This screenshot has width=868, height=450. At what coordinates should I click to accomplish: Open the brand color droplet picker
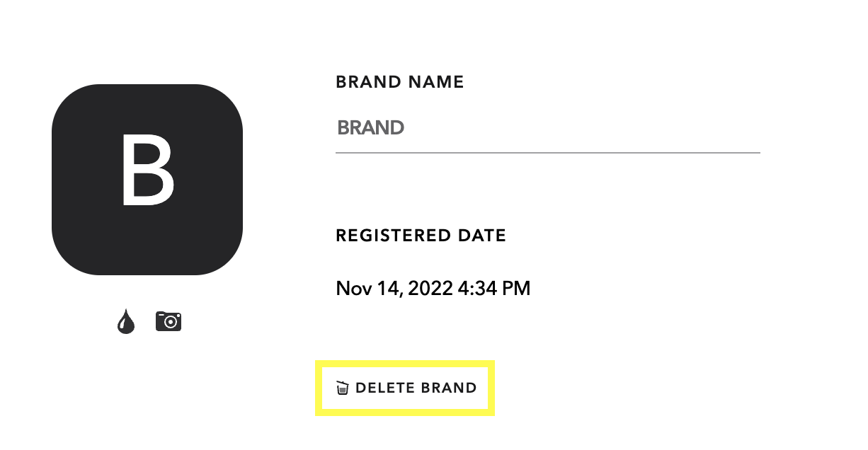[x=126, y=322]
